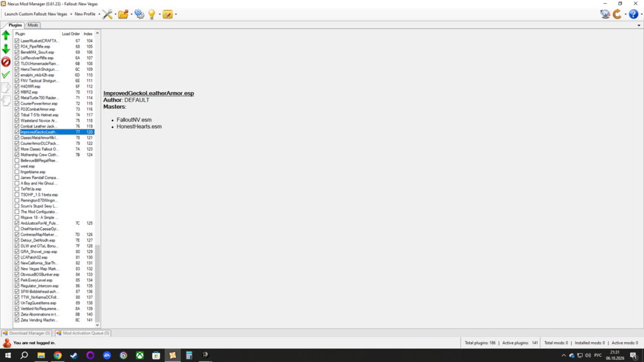
Task: Enable all plugins with green checkmark icon
Action: point(6,75)
